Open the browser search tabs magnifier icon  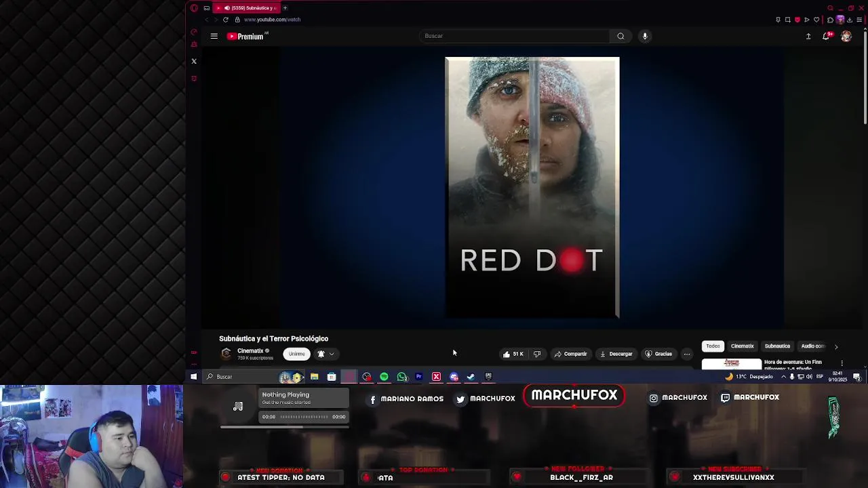click(x=830, y=8)
